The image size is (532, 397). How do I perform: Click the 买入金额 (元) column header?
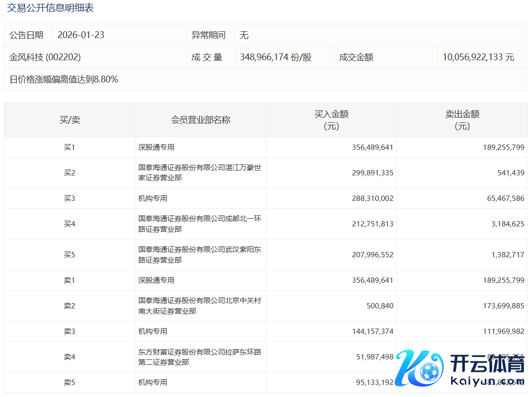click(331, 120)
